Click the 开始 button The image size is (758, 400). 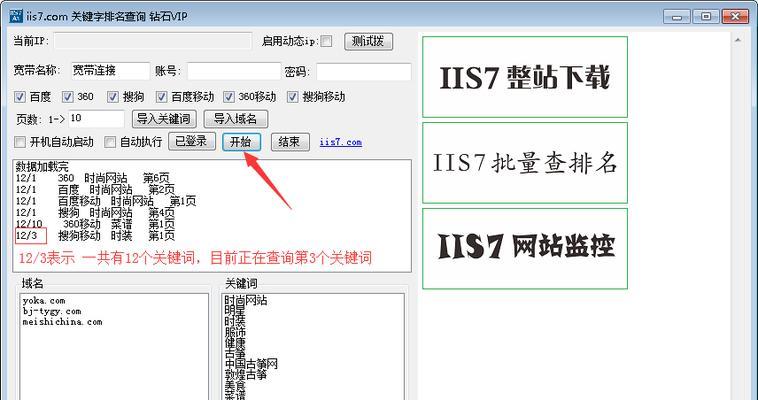click(x=242, y=142)
